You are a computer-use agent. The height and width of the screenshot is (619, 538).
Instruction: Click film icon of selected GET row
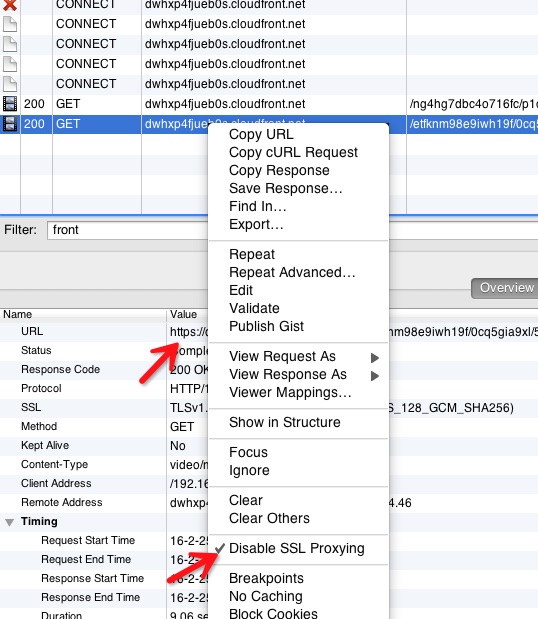tap(10, 124)
